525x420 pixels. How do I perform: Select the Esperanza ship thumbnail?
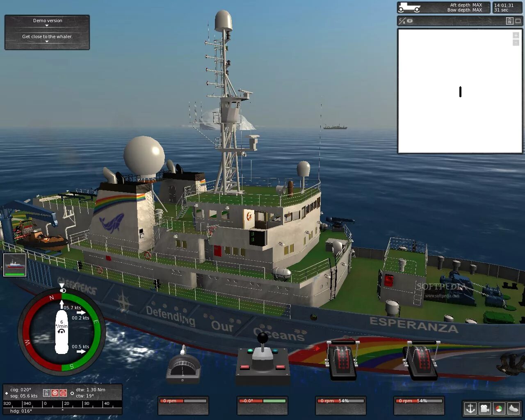(x=15, y=265)
